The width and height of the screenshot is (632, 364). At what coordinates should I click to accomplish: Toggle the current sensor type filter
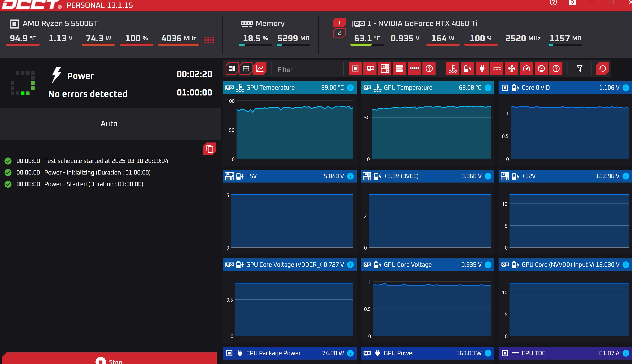[x=497, y=69]
